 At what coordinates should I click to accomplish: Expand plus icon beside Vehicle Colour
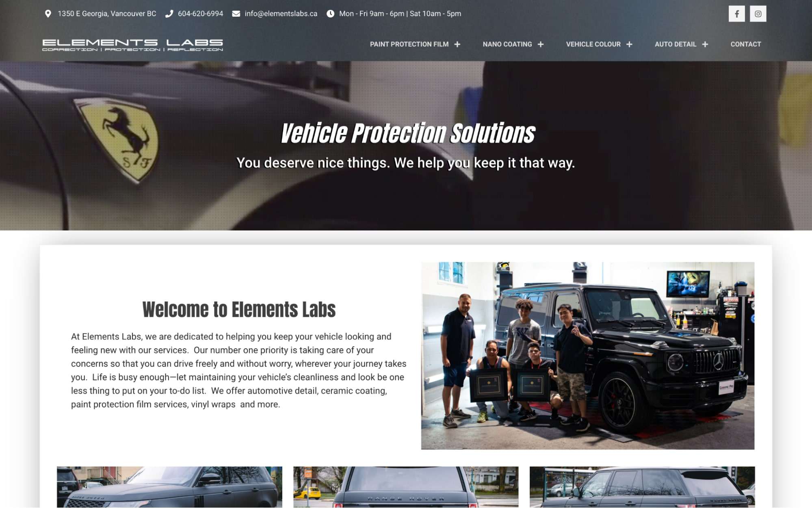(x=629, y=44)
